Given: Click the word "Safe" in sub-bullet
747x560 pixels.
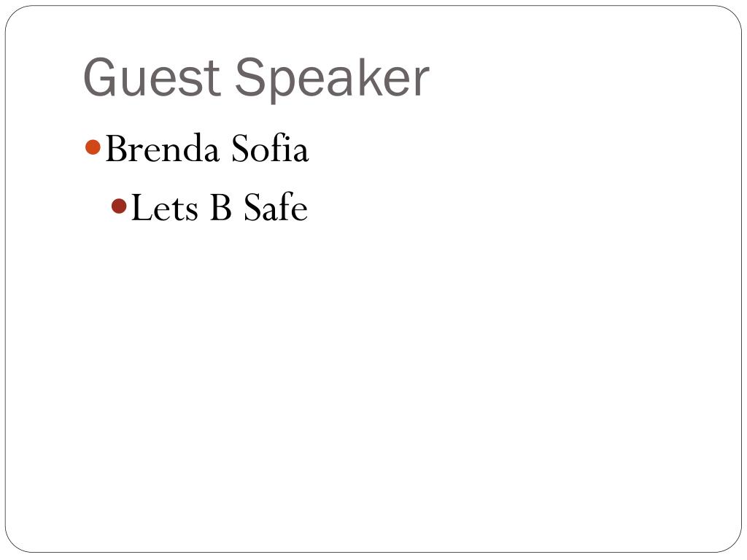Looking at the screenshot, I should click(x=275, y=206).
